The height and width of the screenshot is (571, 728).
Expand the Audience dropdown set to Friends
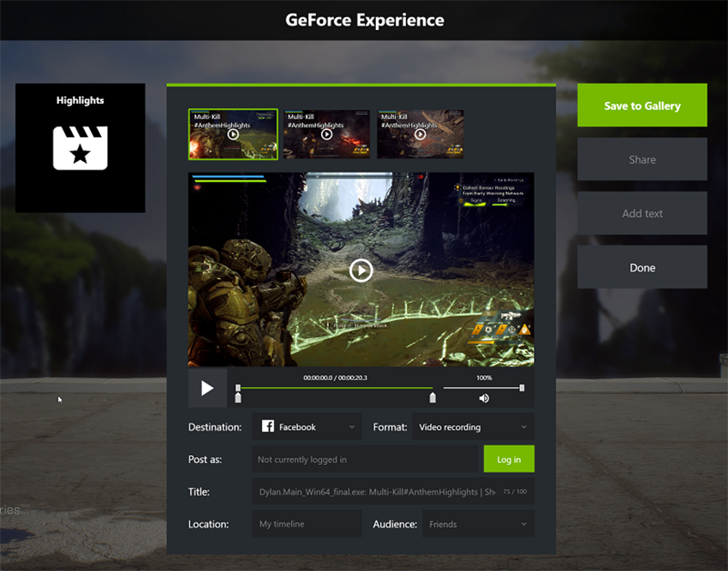coord(478,523)
